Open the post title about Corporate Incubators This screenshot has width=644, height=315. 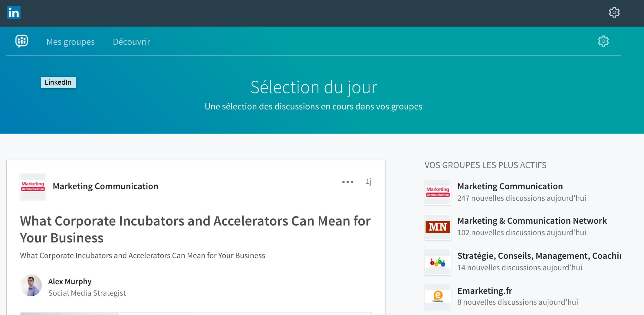click(x=195, y=229)
